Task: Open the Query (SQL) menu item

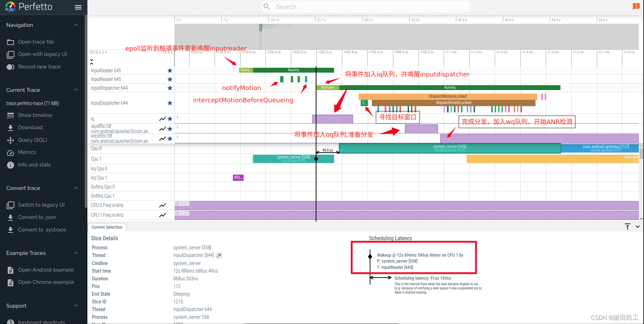Action: (x=33, y=140)
